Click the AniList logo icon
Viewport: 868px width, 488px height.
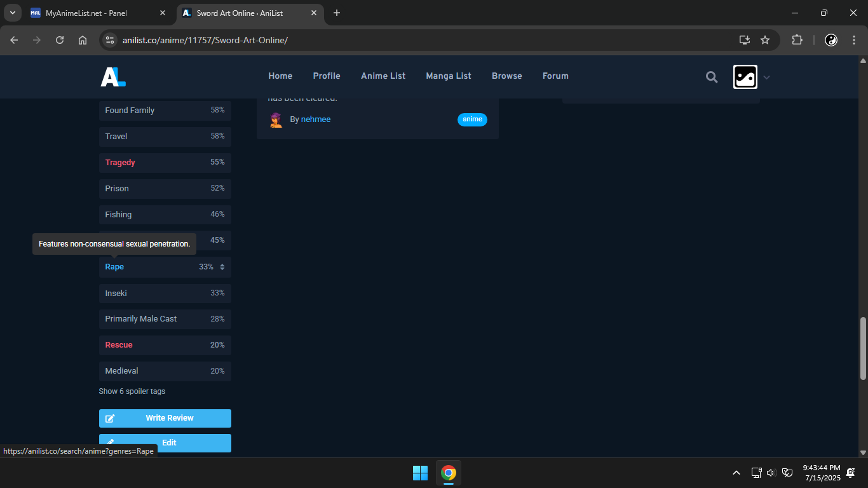pos(113,77)
